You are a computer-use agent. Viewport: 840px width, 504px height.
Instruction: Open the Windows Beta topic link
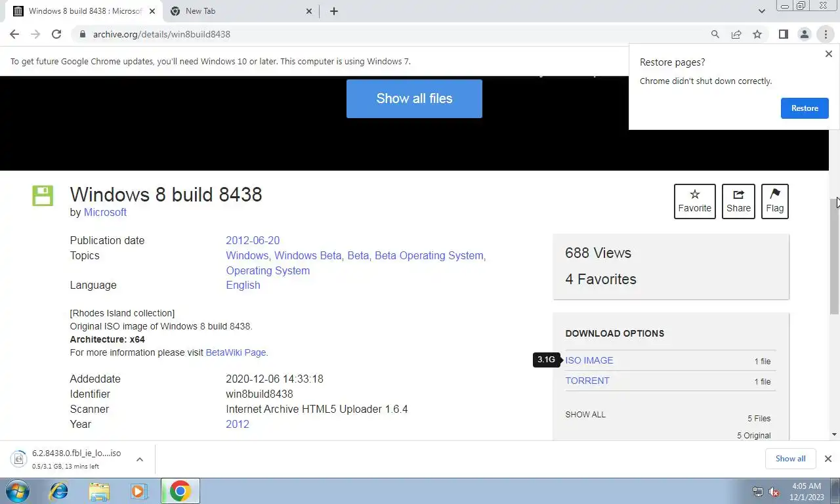[x=308, y=255]
